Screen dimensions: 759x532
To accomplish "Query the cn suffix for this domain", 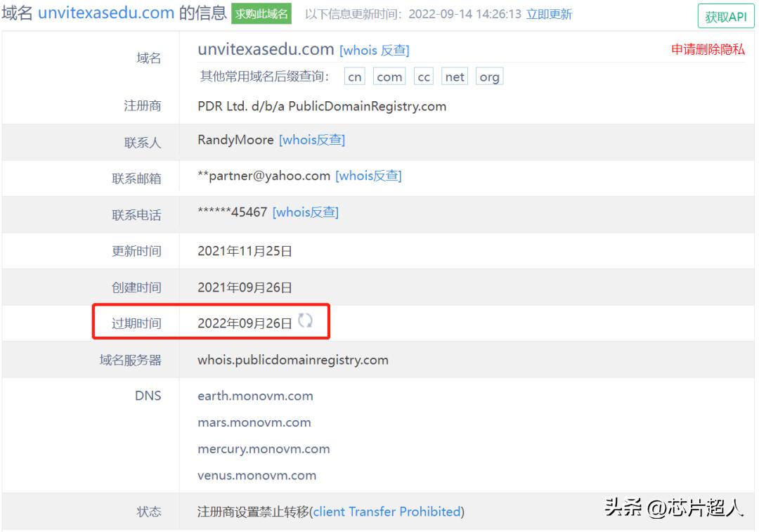I will click(354, 76).
